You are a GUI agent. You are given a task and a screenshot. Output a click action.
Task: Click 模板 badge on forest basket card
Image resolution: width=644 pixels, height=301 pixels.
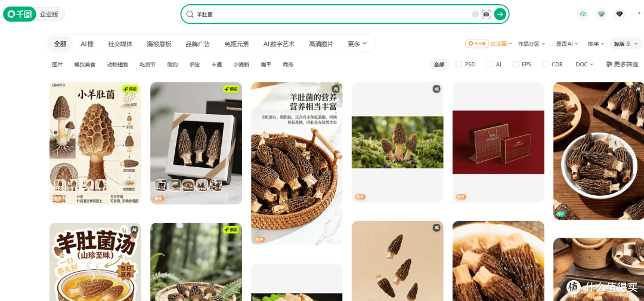(x=231, y=230)
